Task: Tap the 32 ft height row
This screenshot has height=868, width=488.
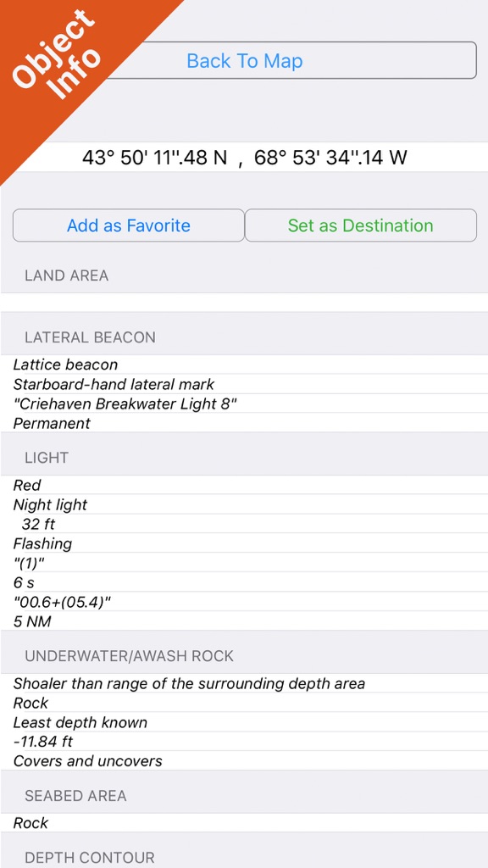Action: coord(244,524)
